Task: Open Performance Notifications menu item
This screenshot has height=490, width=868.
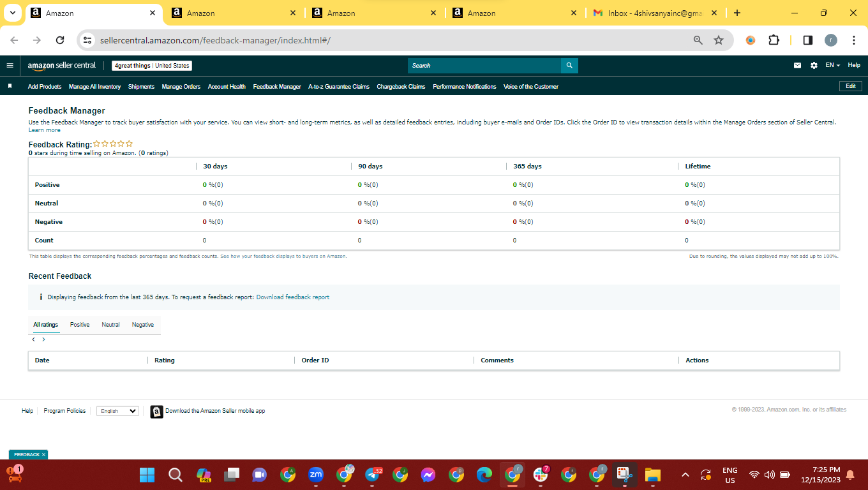Action: pyautogui.click(x=465, y=87)
